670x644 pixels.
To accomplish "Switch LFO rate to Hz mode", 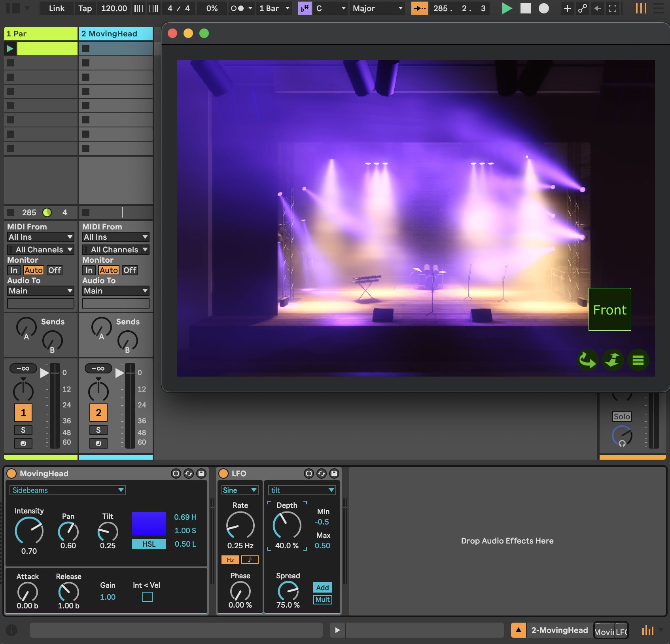I will click(x=230, y=560).
